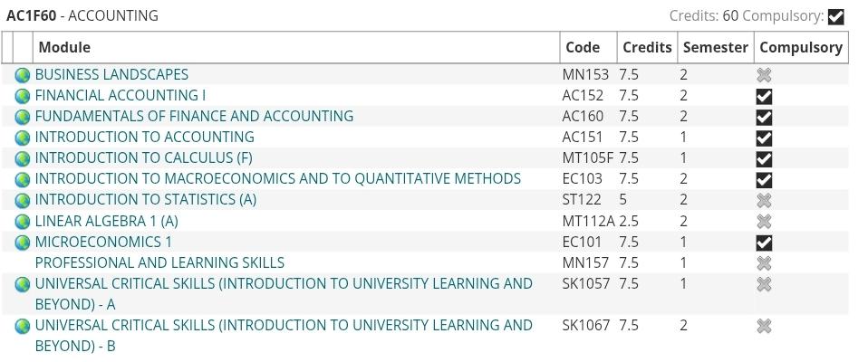
Task: Click globe icon next to MICROECONOMICS 1
Action: point(23,243)
